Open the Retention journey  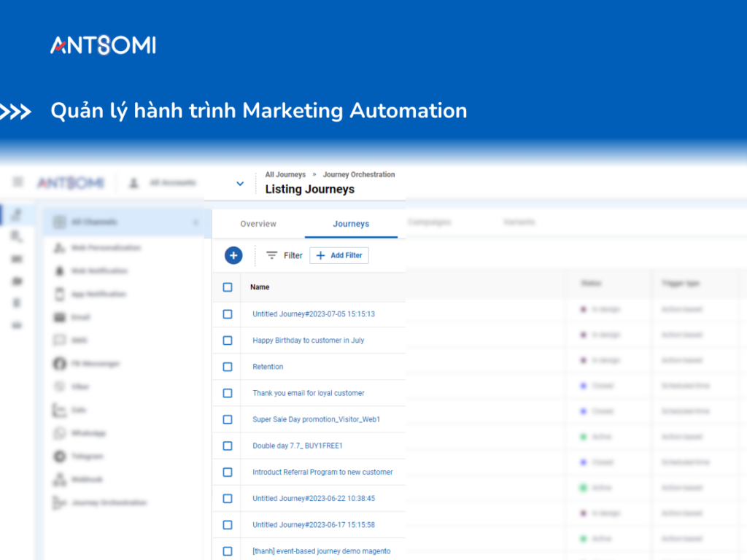[x=268, y=367]
